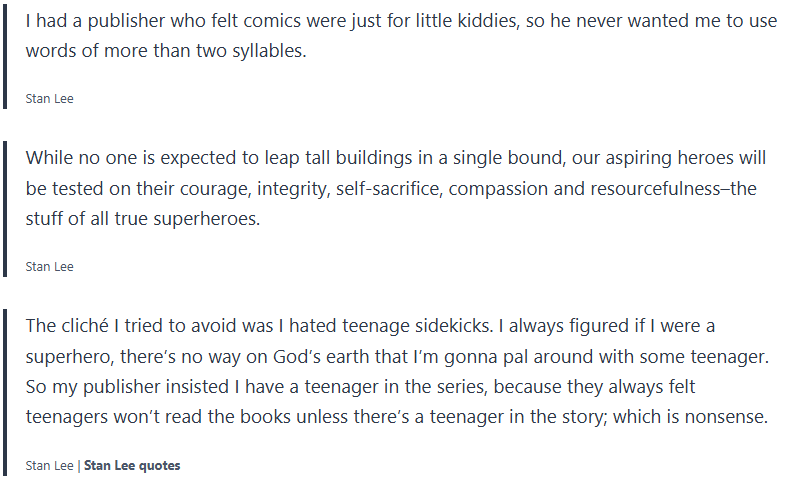
Task: Open the bold "Stan Lee quotes" link
Action: (132, 465)
